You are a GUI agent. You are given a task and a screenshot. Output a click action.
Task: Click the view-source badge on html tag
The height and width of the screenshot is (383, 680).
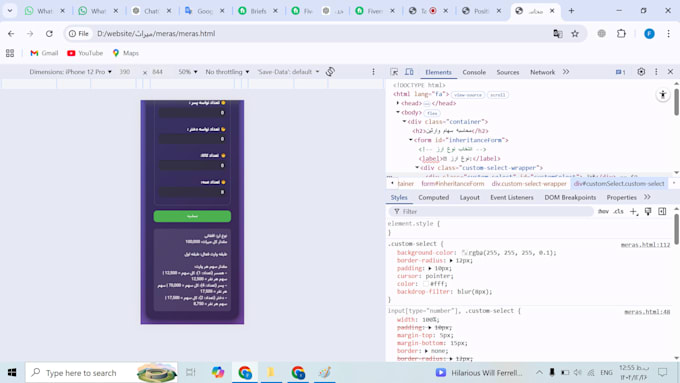(468, 95)
